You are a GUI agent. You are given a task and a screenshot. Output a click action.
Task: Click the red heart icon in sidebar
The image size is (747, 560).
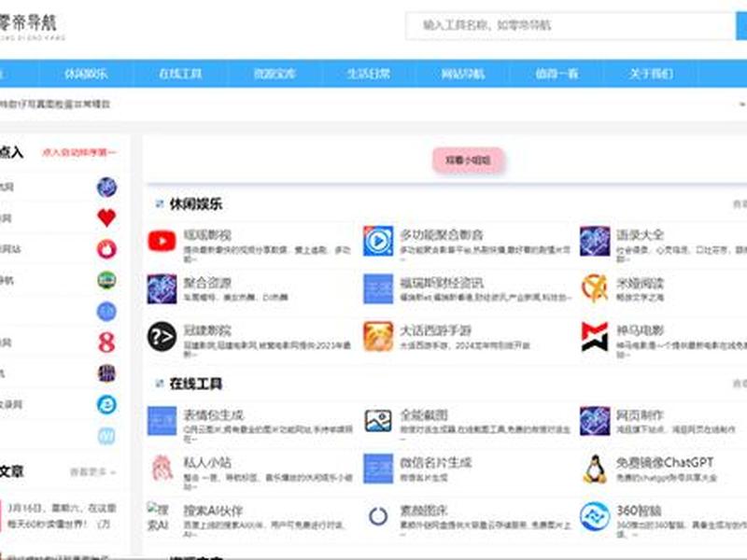coord(106,218)
